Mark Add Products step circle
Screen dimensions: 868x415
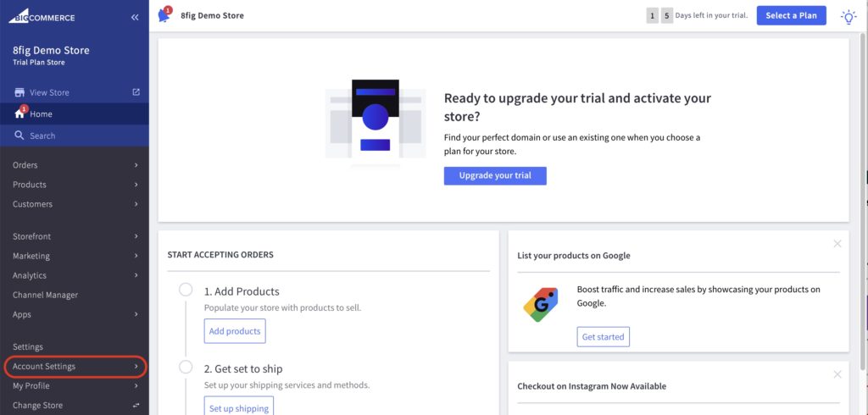pos(186,290)
